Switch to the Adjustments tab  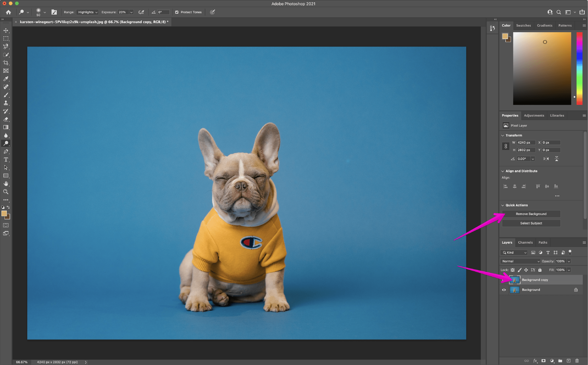tap(534, 115)
